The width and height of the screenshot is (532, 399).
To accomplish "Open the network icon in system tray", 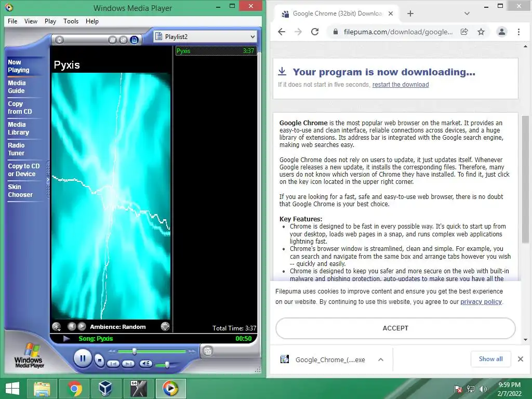I will 470,389.
